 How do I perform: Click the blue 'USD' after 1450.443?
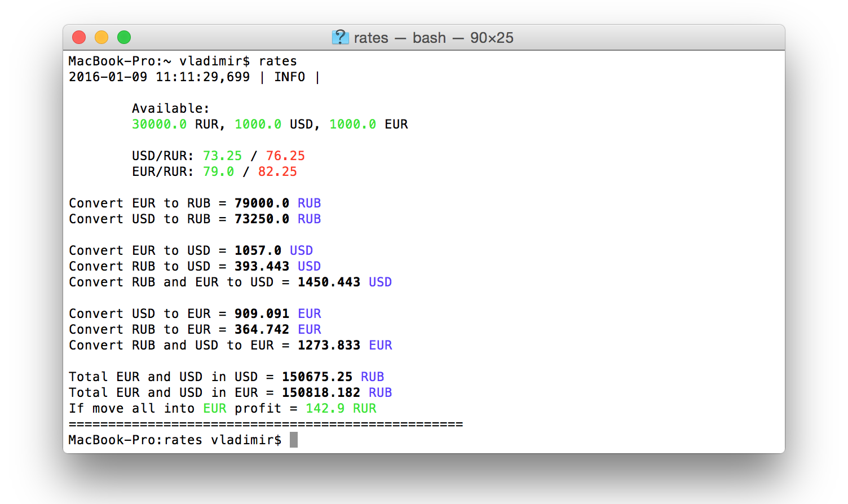pos(380,282)
